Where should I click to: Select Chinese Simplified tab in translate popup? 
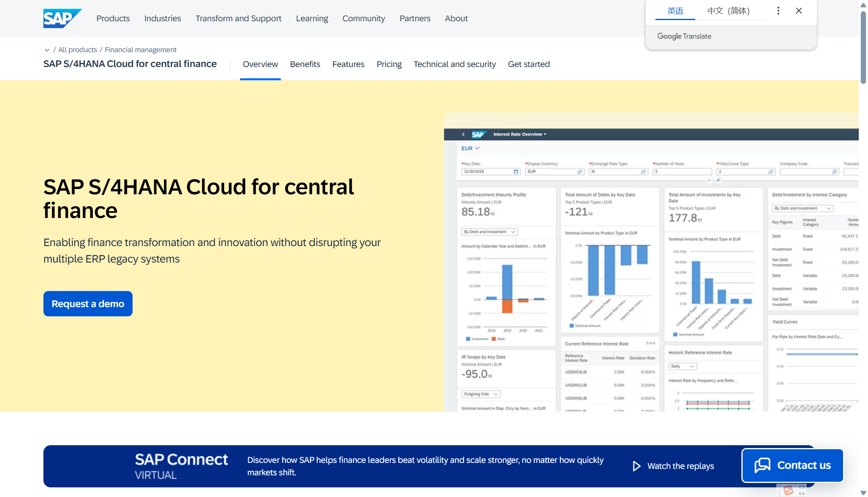pos(728,11)
